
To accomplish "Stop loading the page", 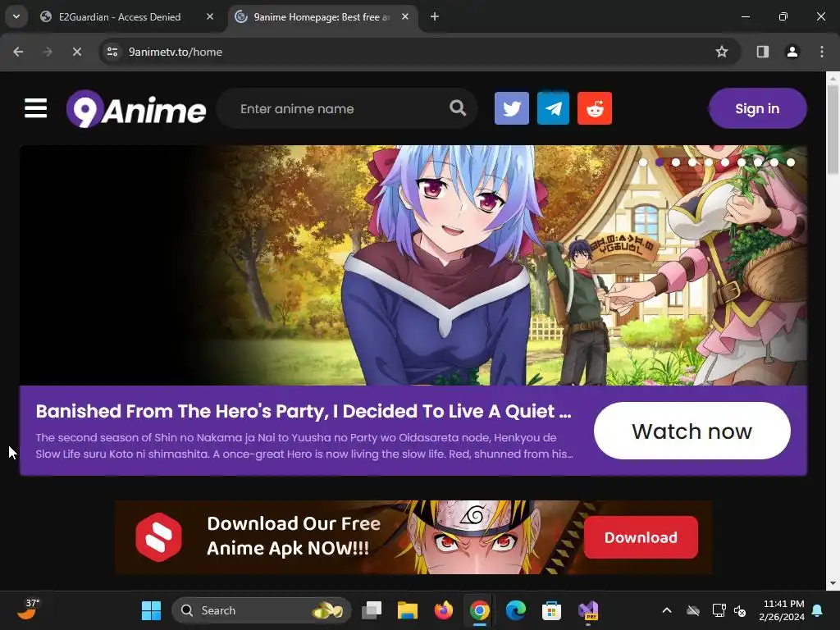I will 76,52.
